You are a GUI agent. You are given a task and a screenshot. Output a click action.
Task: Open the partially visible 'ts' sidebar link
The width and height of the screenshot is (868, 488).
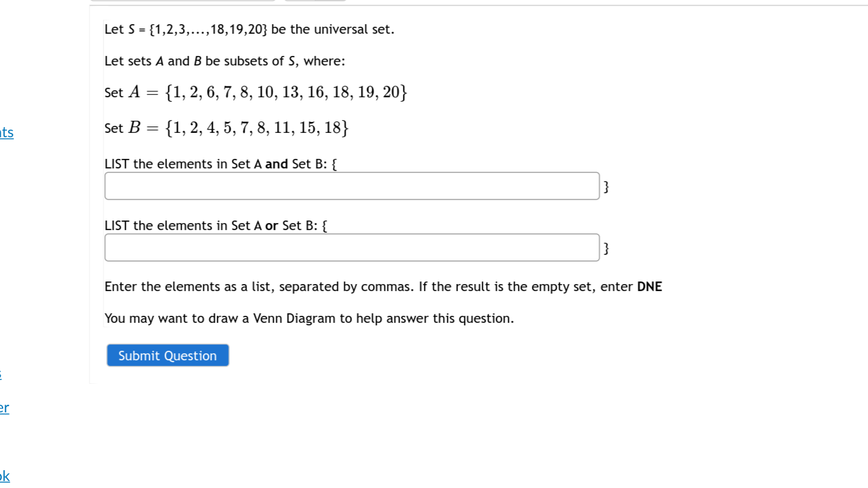6,133
